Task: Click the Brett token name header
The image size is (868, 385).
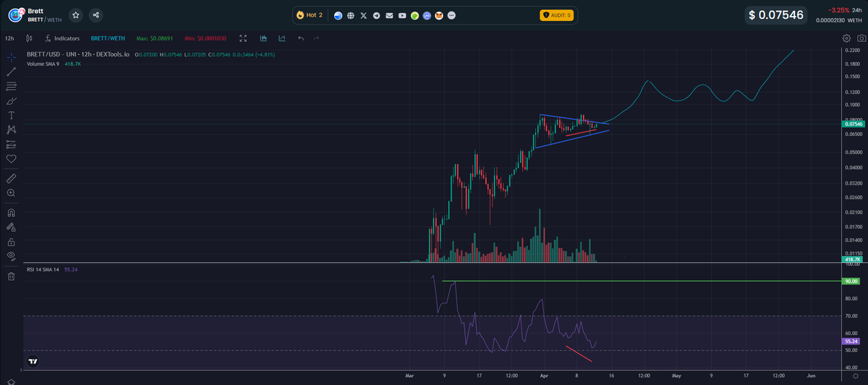Action: [35, 11]
